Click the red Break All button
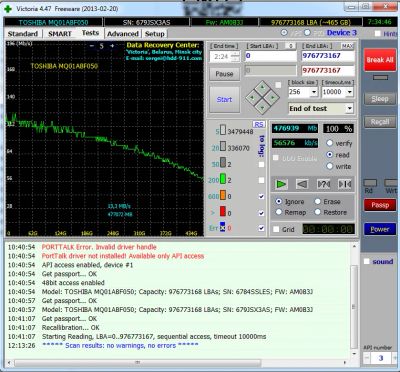The image size is (400, 372). [380, 60]
